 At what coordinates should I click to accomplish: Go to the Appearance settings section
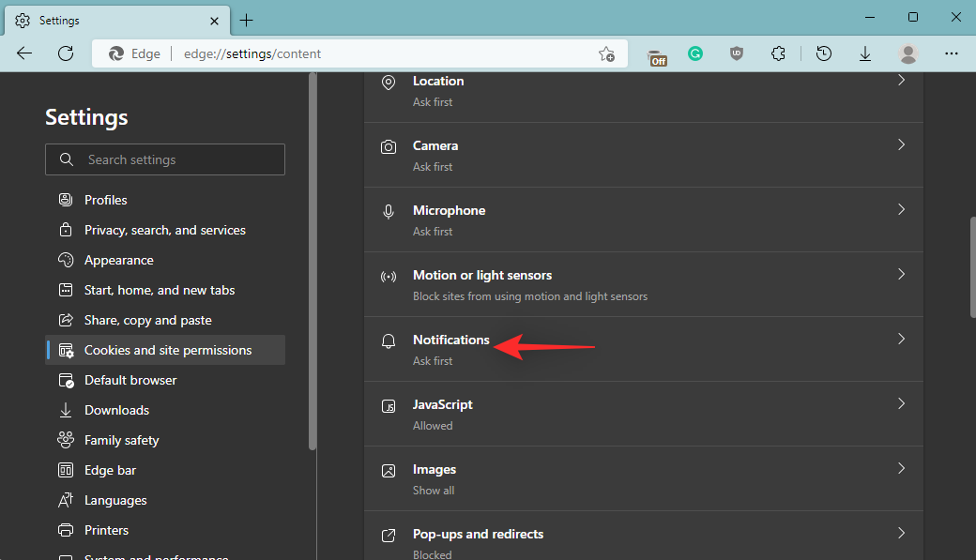(118, 260)
